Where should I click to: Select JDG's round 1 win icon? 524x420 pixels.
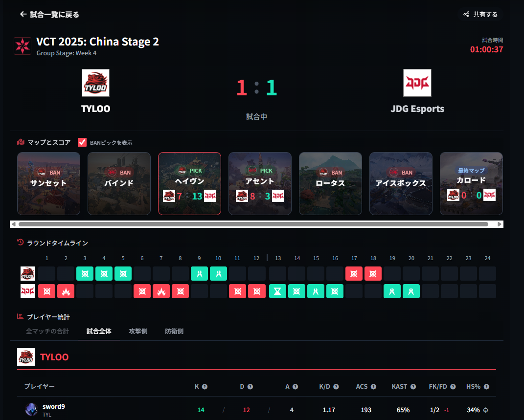coord(47,291)
